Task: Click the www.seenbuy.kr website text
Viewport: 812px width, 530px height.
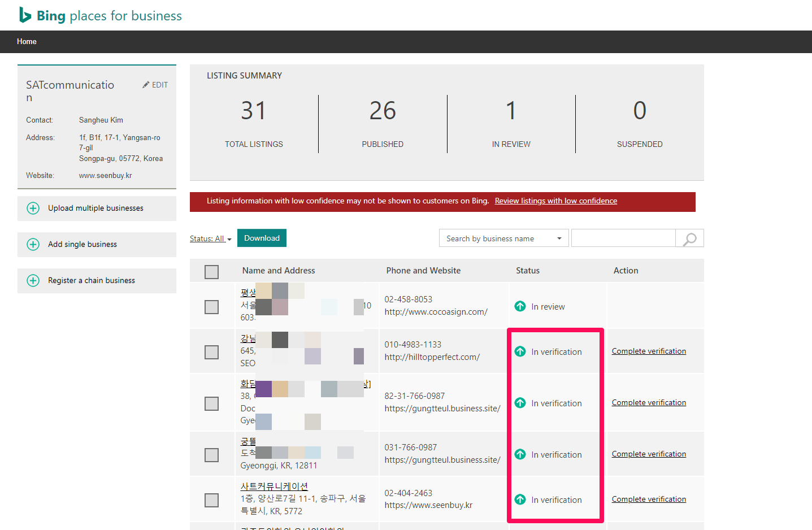Action: tap(106, 175)
